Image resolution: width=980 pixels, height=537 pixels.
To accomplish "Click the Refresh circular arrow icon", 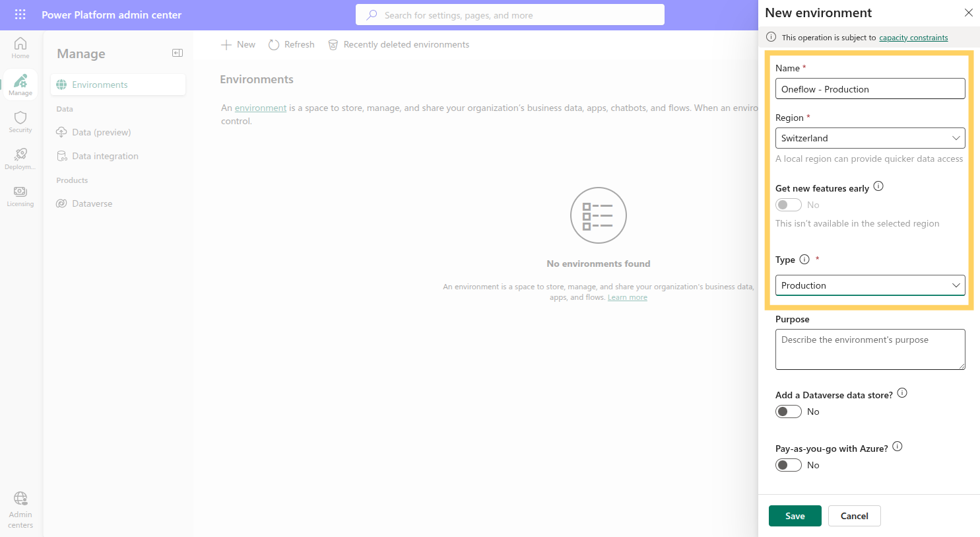I will click(x=274, y=44).
